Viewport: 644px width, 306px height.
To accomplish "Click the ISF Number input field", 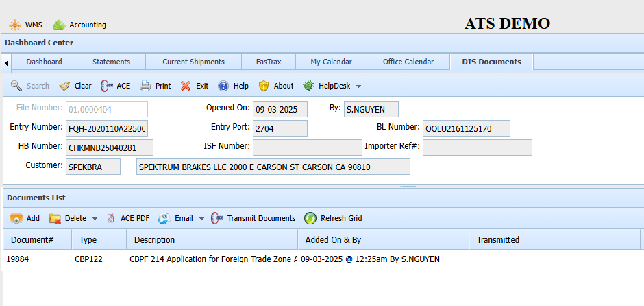I will [307, 148].
